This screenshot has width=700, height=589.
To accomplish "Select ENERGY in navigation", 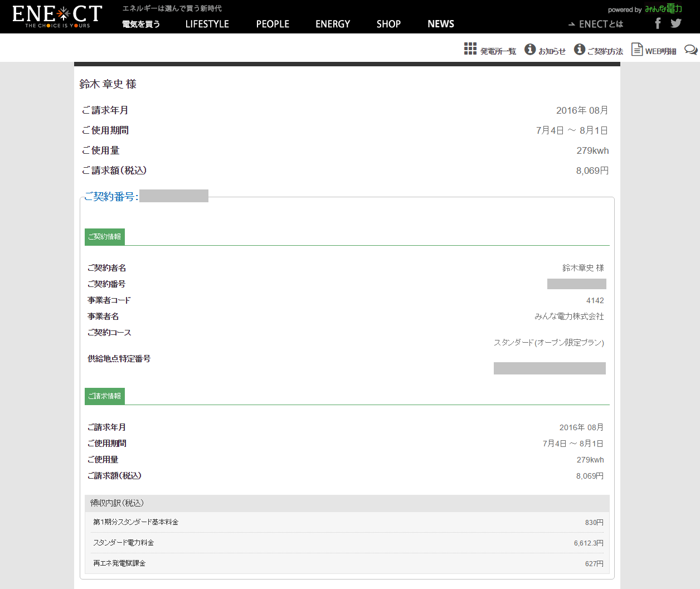I will tap(333, 24).
